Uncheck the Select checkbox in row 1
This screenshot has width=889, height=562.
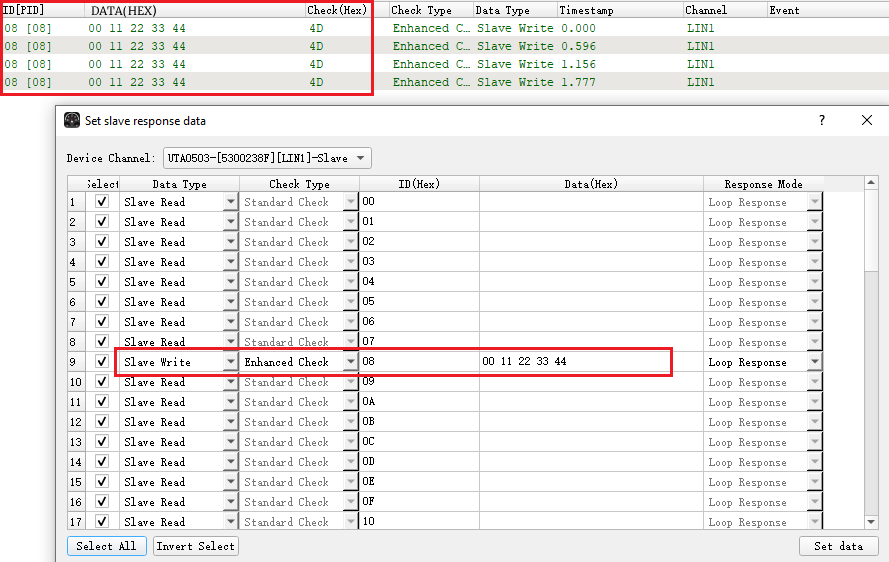click(102, 202)
